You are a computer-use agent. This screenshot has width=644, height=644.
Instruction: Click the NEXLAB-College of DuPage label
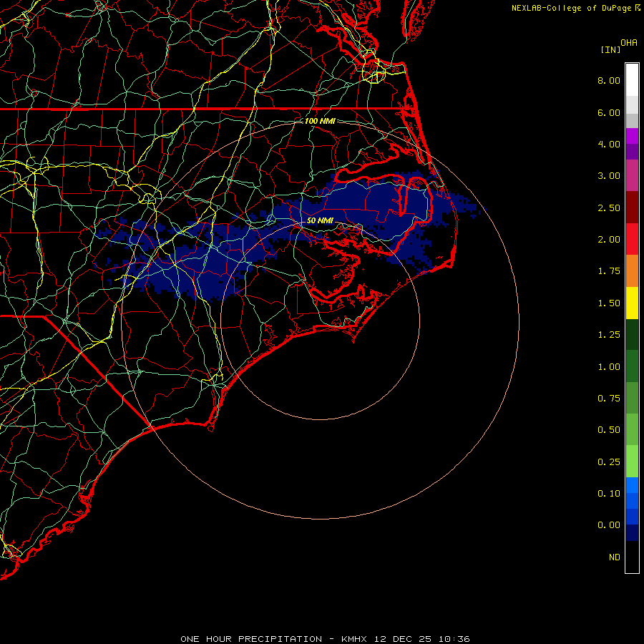[572, 8]
